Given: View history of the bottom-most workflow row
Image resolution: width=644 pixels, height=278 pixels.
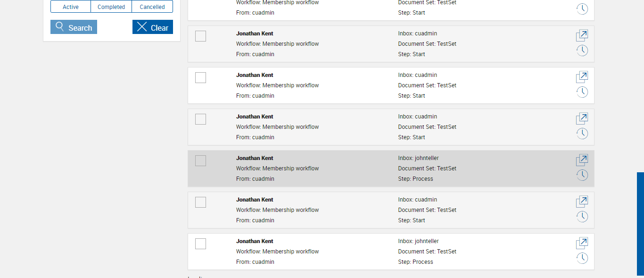Looking at the screenshot, I should point(582,258).
